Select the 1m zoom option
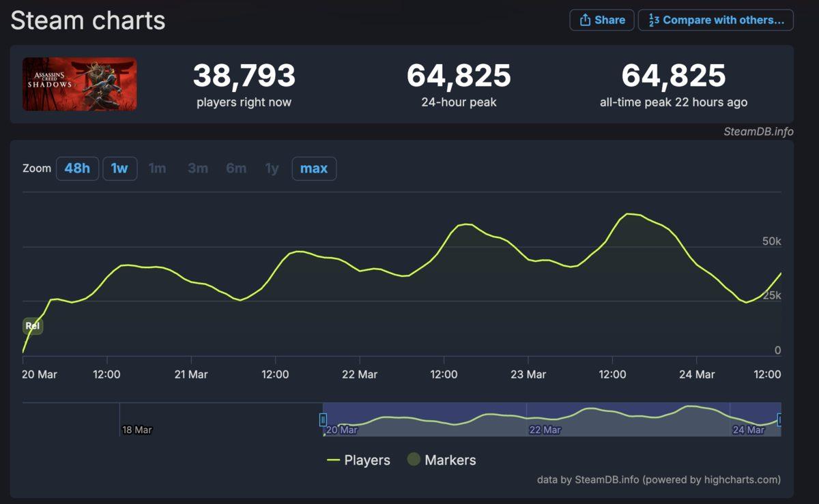 pos(157,168)
